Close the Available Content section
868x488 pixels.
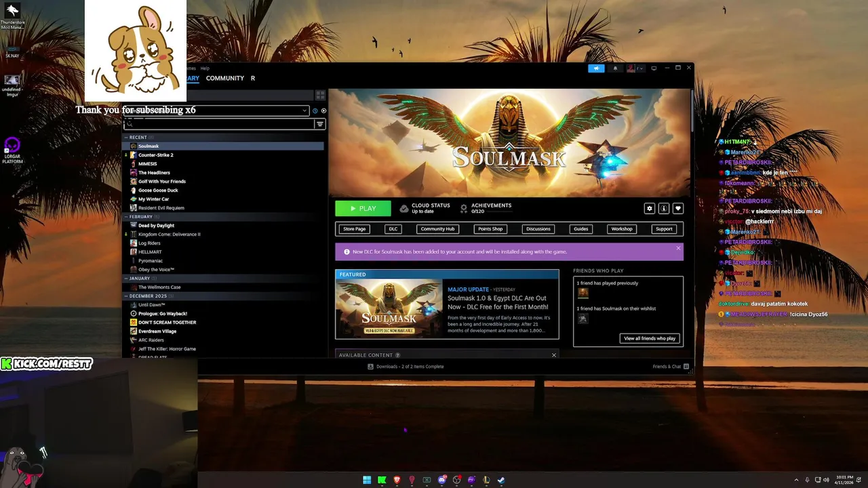pyautogui.click(x=554, y=355)
